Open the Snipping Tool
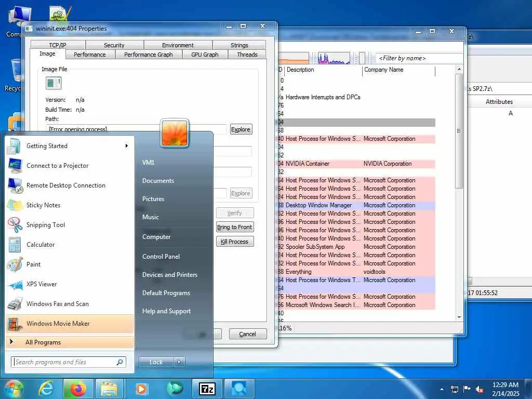The width and height of the screenshot is (532, 399). [70, 224]
